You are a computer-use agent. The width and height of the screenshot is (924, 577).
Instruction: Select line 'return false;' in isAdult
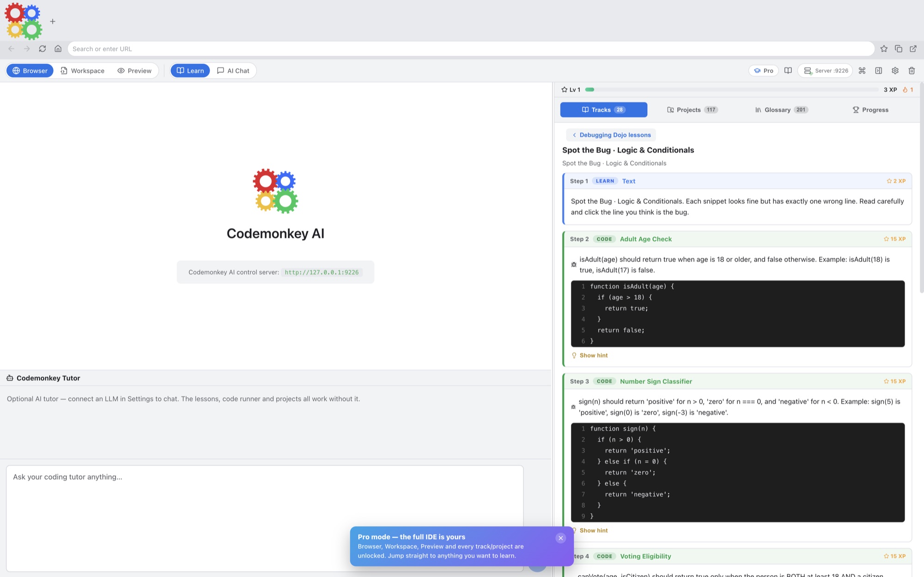(x=737, y=330)
